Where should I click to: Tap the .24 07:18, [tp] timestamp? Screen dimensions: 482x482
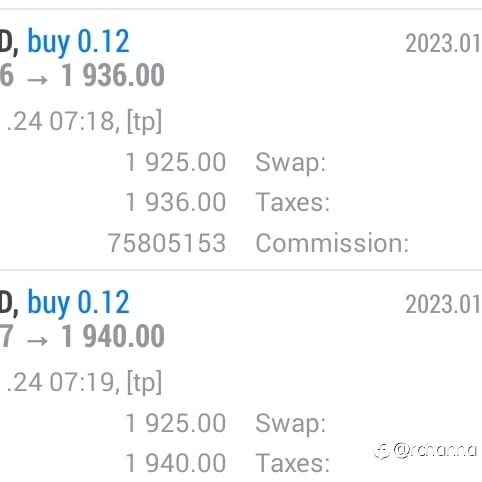(x=84, y=121)
